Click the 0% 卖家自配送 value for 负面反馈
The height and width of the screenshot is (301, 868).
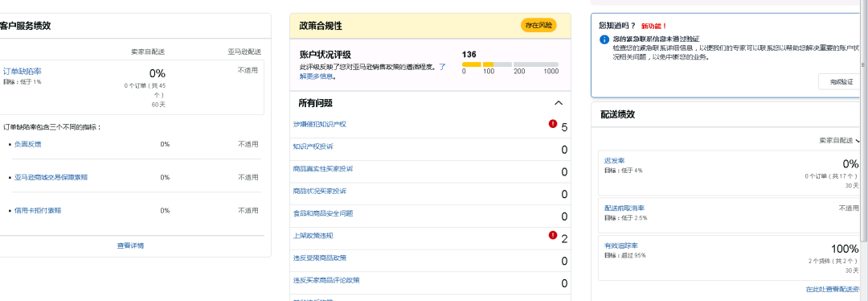165,144
